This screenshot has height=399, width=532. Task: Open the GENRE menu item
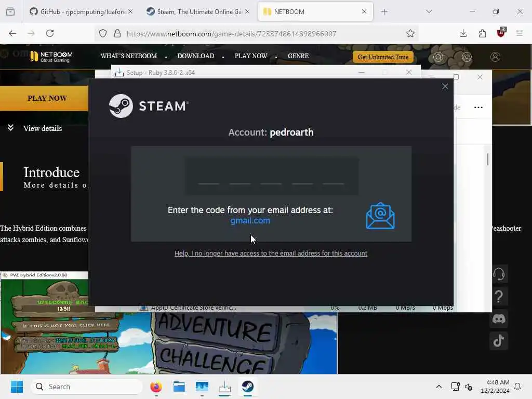point(298,56)
